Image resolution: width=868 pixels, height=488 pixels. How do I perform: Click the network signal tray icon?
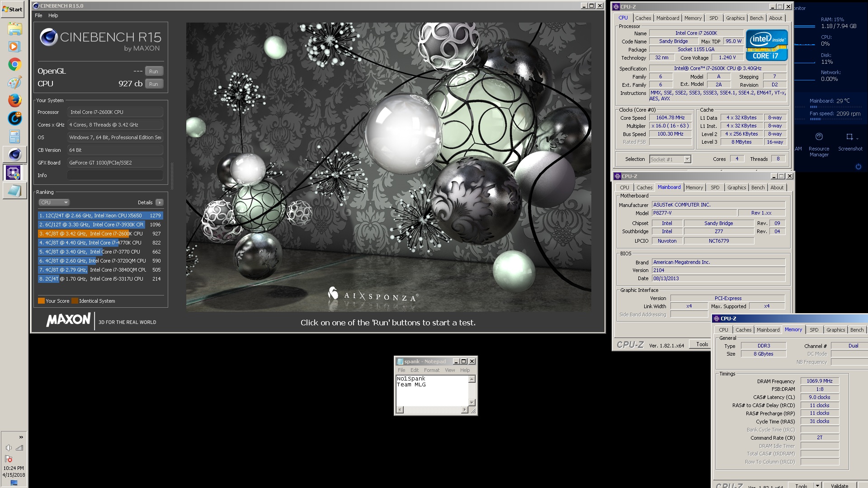tap(19, 448)
